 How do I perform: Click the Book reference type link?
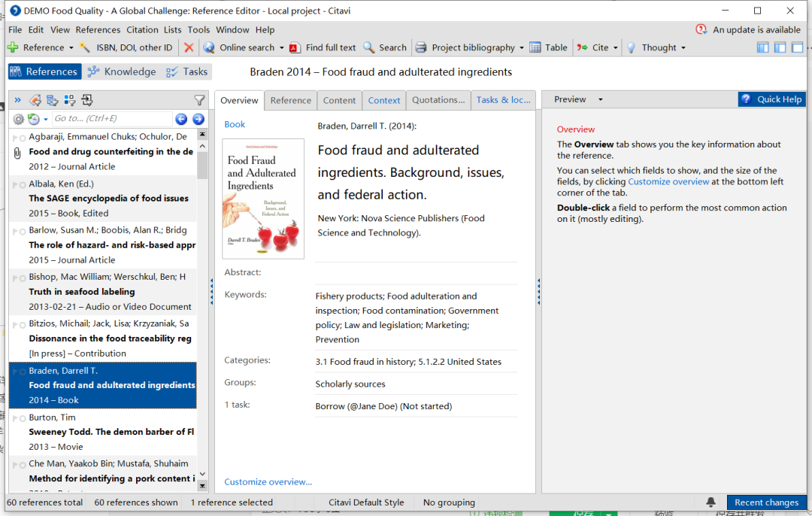[x=235, y=124]
